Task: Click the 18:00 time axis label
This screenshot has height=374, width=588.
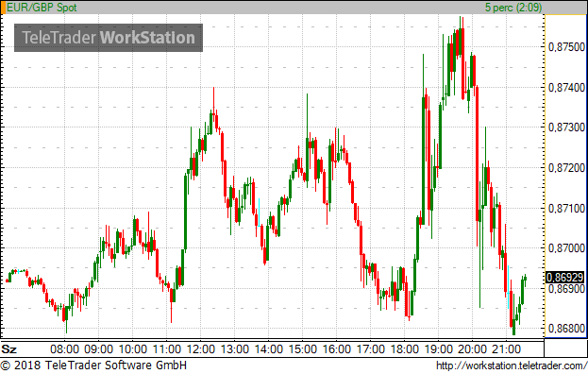Action: pyautogui.click(x=405, y=349)
